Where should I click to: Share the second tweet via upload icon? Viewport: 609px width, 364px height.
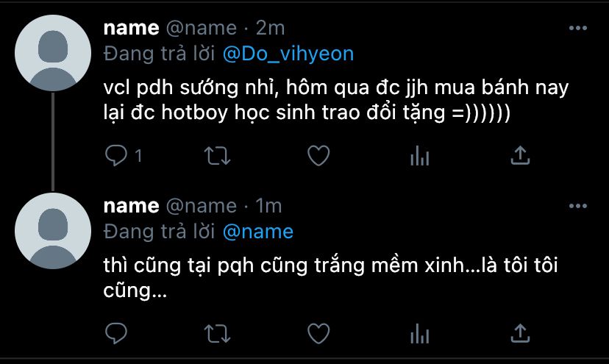520,333
